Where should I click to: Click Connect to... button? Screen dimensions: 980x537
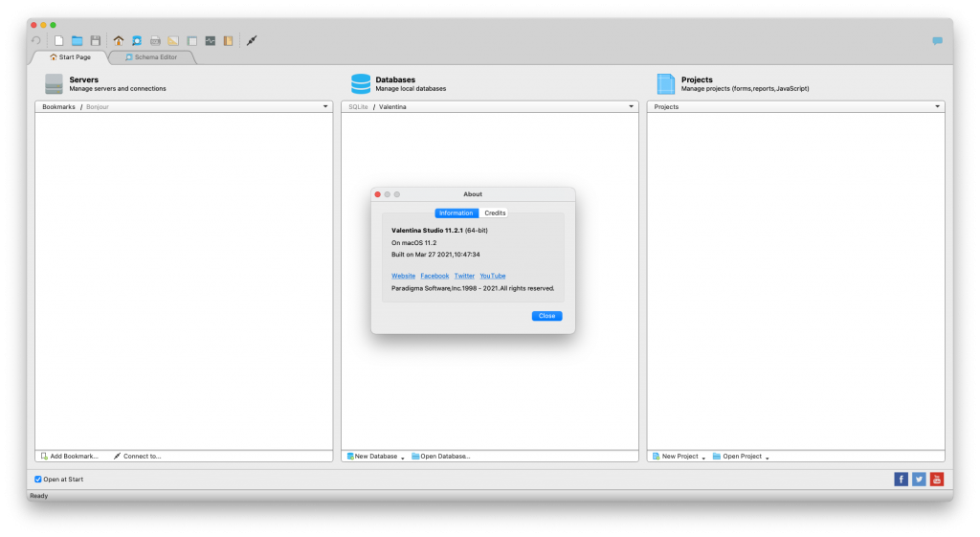137,457
